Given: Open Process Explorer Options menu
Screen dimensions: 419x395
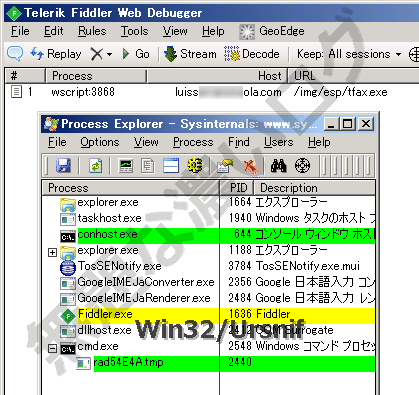Looking at the screenshot, I should [100, 142].
